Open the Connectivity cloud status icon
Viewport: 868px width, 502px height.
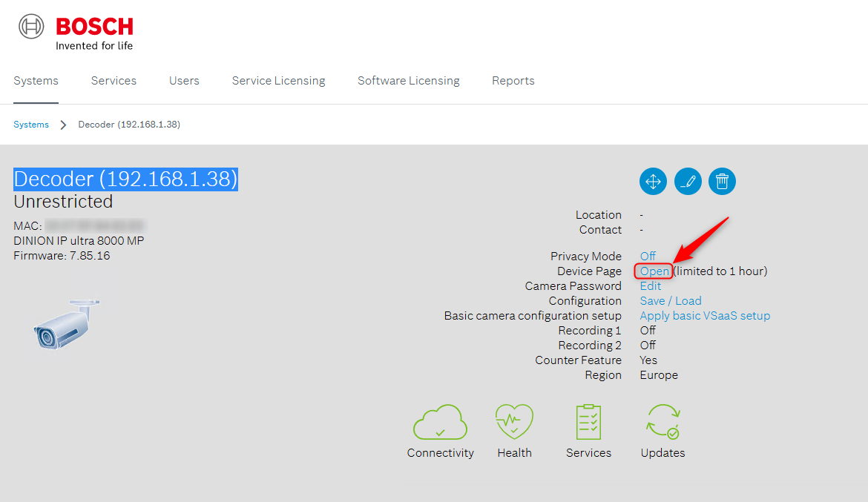[x=440, y=422]
